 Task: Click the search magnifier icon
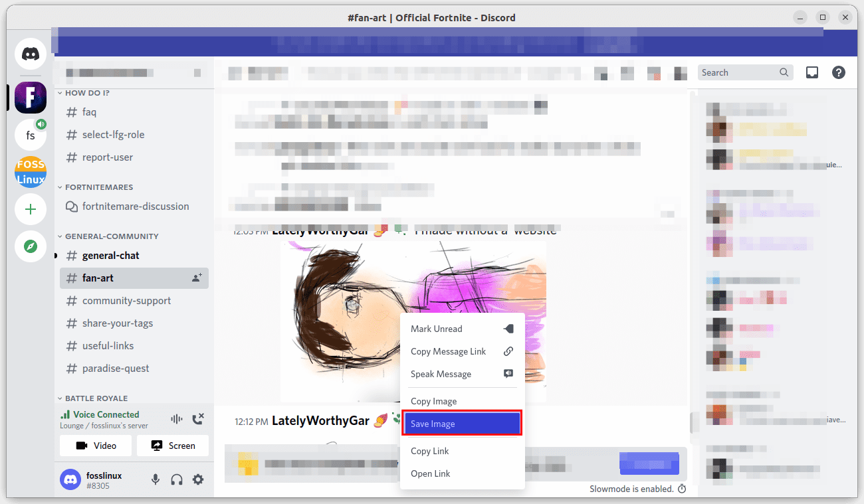pos(784,72)
